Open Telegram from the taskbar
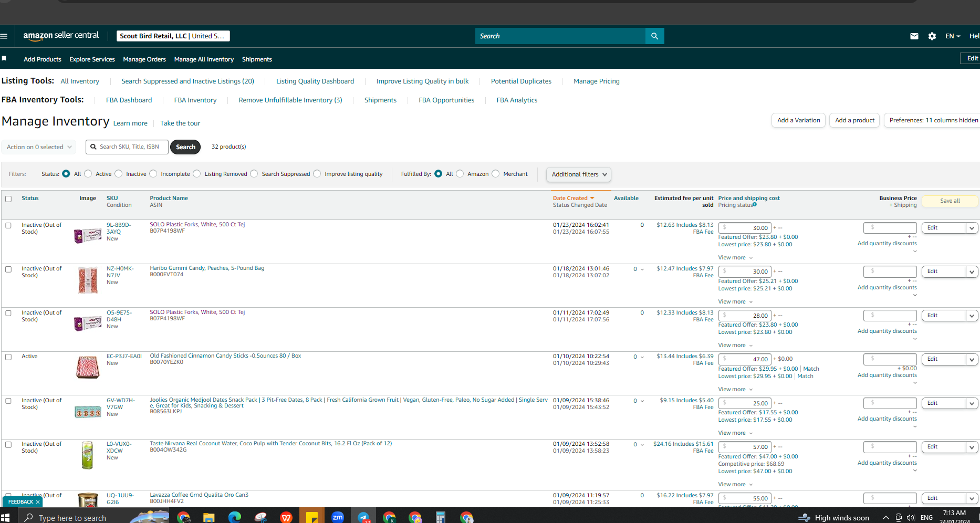This screenshot has width=980, height=523. (x=363, y=518)
